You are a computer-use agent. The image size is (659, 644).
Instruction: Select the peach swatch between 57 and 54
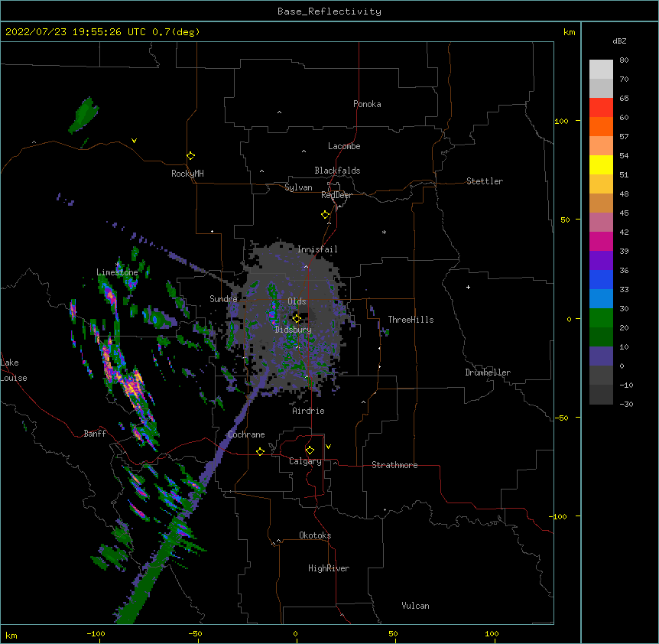coord(601,146)
